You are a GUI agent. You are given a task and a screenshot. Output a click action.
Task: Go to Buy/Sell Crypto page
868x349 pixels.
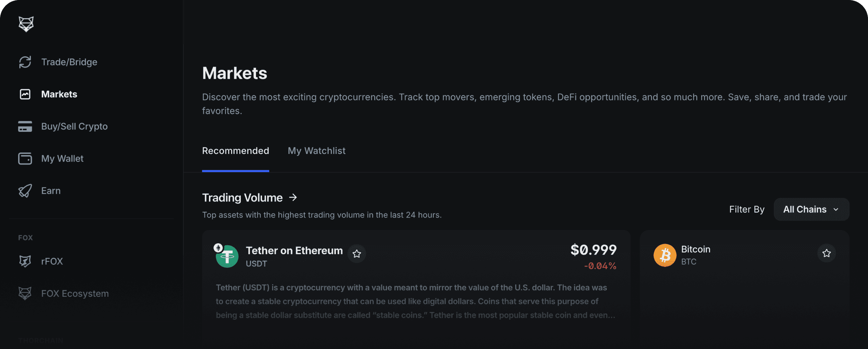(74, 126)
